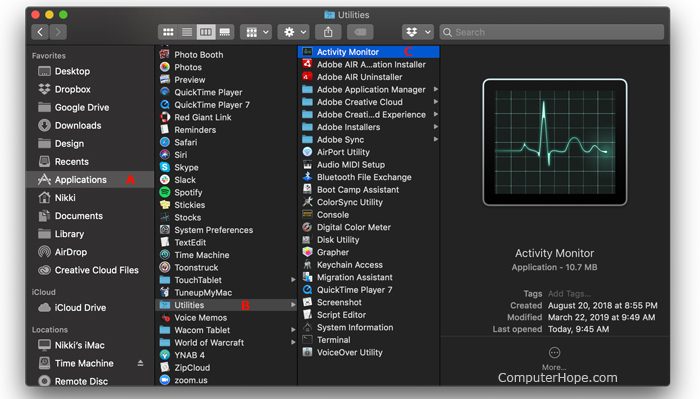Viewport: 700px width, 399px height.
Task: Go forward with the right arrow button
Action: click(x=58, y=32)
